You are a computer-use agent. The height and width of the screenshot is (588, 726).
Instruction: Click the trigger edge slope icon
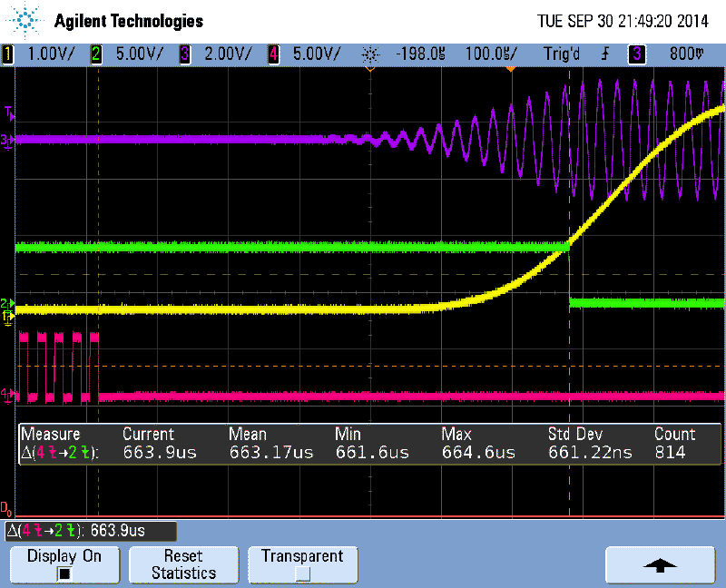(x=604, y=54)
